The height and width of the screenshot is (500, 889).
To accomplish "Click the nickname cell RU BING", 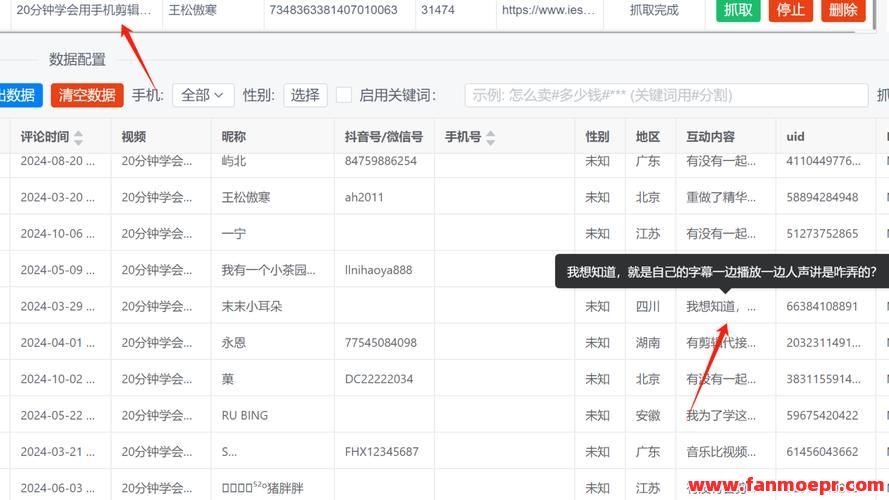I will click(244, 415).
